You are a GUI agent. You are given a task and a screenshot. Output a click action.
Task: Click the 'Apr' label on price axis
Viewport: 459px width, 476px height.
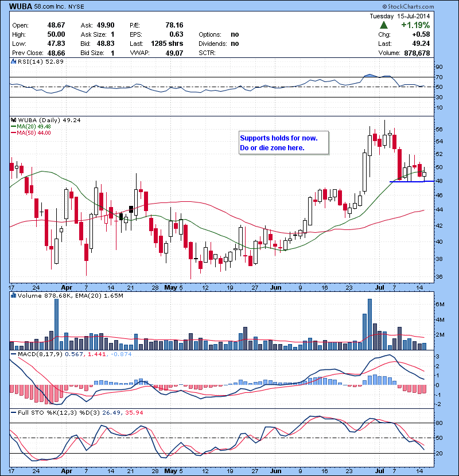click(x=67, y=287)
